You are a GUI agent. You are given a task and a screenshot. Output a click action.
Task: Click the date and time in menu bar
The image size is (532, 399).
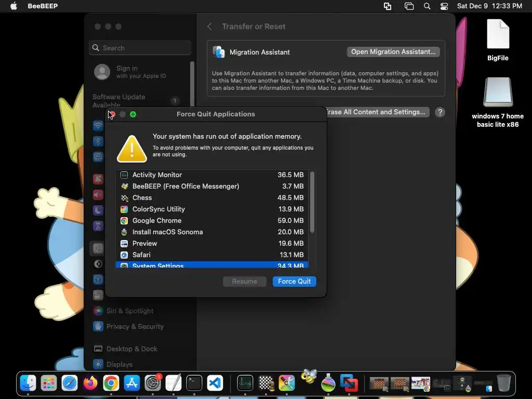click(489, 6)
